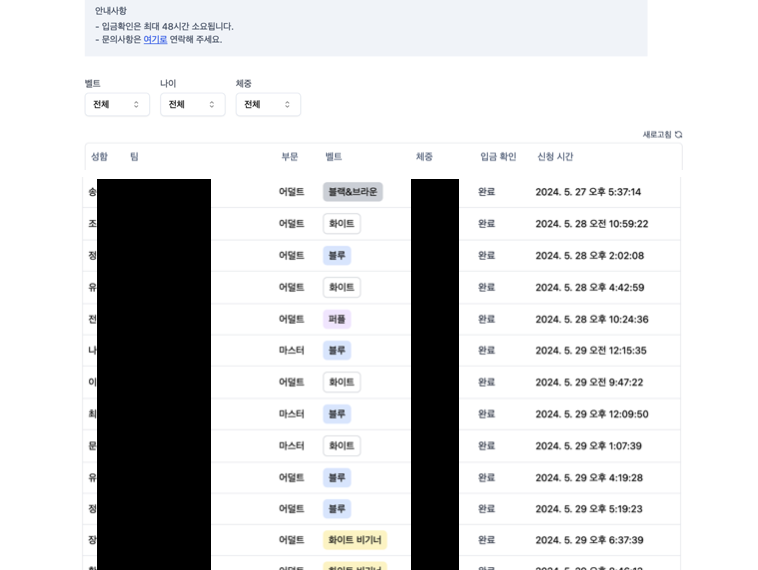The image size is (758, 570).
Task: Click the refresh icon next to 새로고침
Action: [x=679, y=134]
